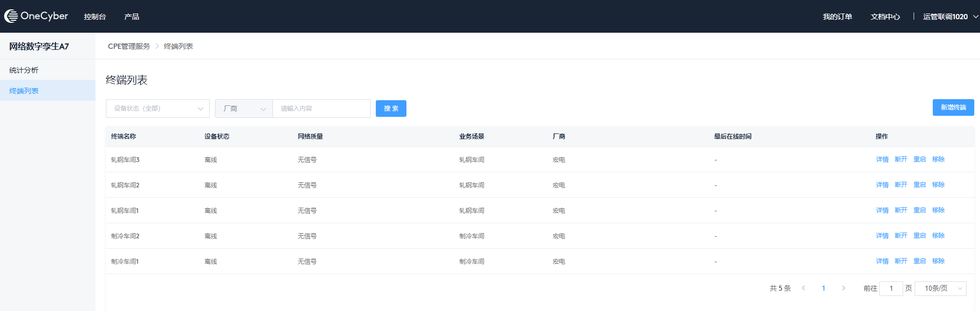Open the 10条/页 page size dropdown

(x=940, y=288)
